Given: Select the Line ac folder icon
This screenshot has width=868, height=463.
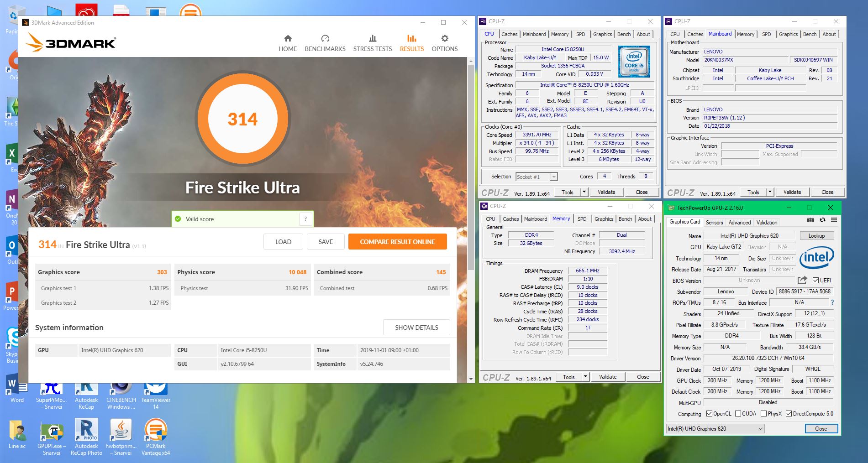Looking at the screenshot, I should coord(17,434).
